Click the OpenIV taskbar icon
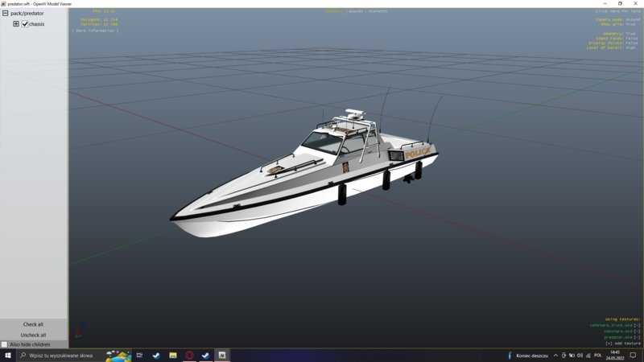 (x=222, y=356)
